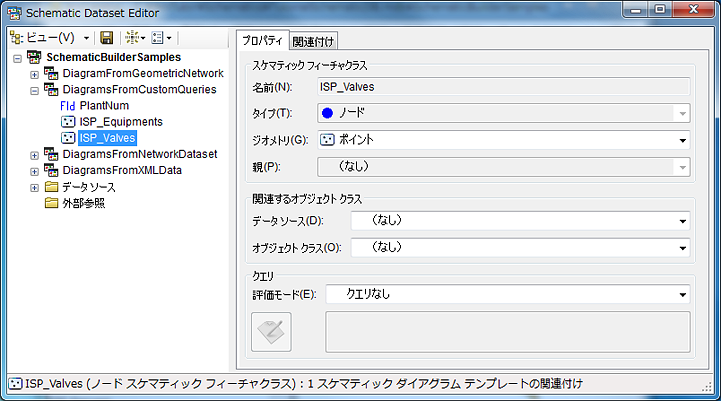721x401 pixels.
Task: Open the 評価モード(E) クエリなし dropdown
Action: pyautogui.click(x=508, y=294)
